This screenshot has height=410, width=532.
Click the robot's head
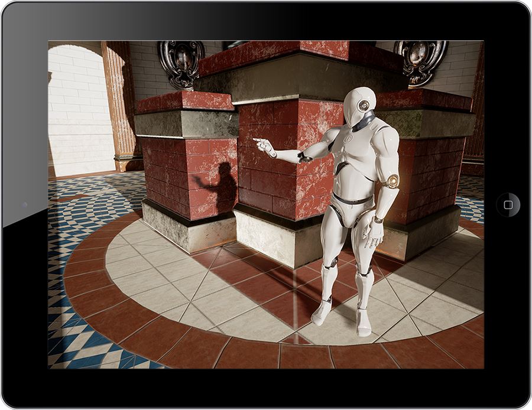pyautogui.click(x=360, y=106)
